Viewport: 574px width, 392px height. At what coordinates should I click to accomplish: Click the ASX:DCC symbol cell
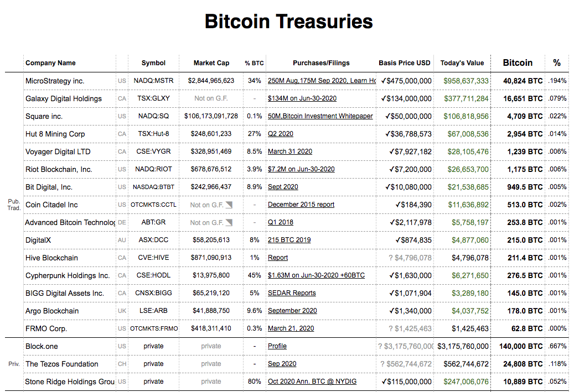[x=153, y=240]
